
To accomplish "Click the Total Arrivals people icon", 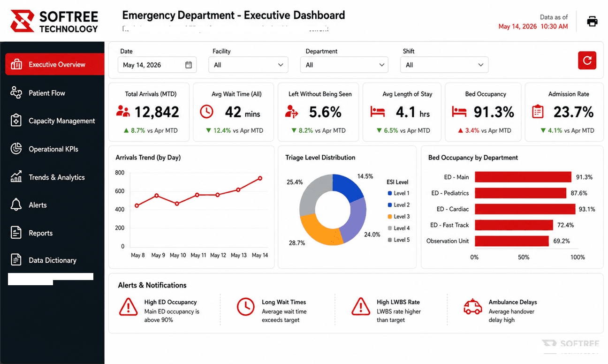I will [123, 112].
